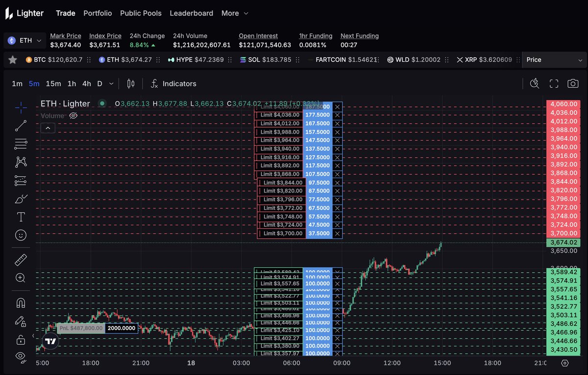This screenshot has height=375, width=588.
Task: Open the Fibonacci retracement tool group
Action: point(21,143)
